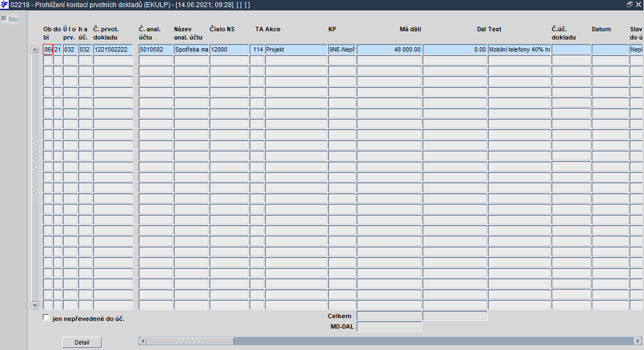The width and height of the screenshot is (644, 350).
Task: Click Má dáti amount 48 000.00
Action: tap(389, 49)
